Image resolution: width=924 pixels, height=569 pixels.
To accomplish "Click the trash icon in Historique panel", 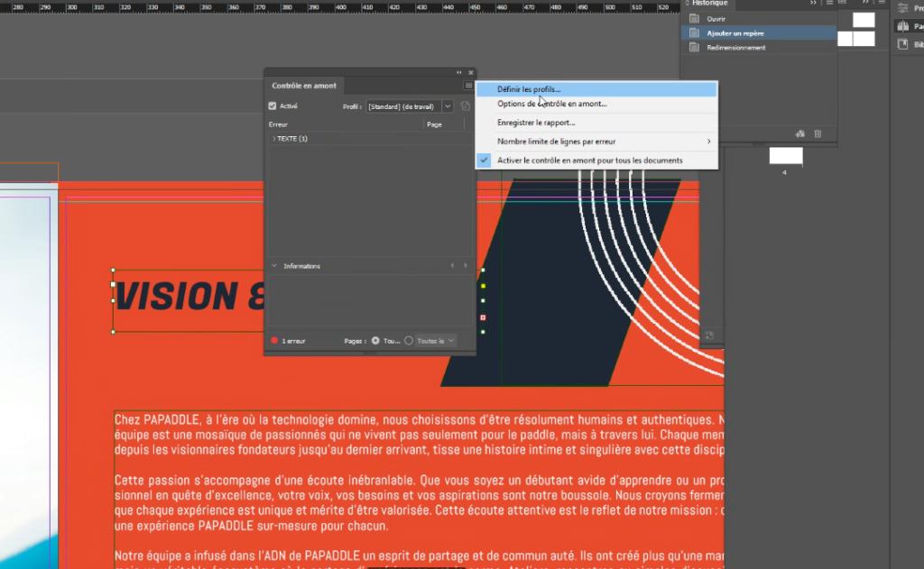I will [818, 133].
